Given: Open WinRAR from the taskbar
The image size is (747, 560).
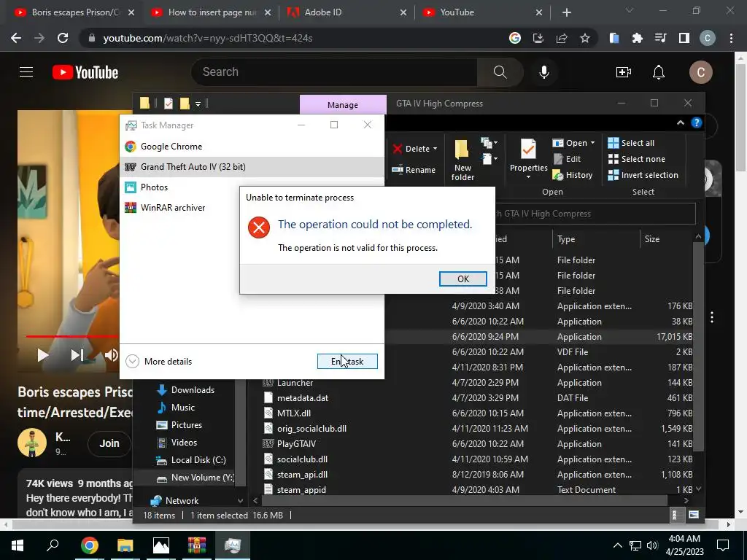Looking at the screenshot, I should tap(196, 545).
